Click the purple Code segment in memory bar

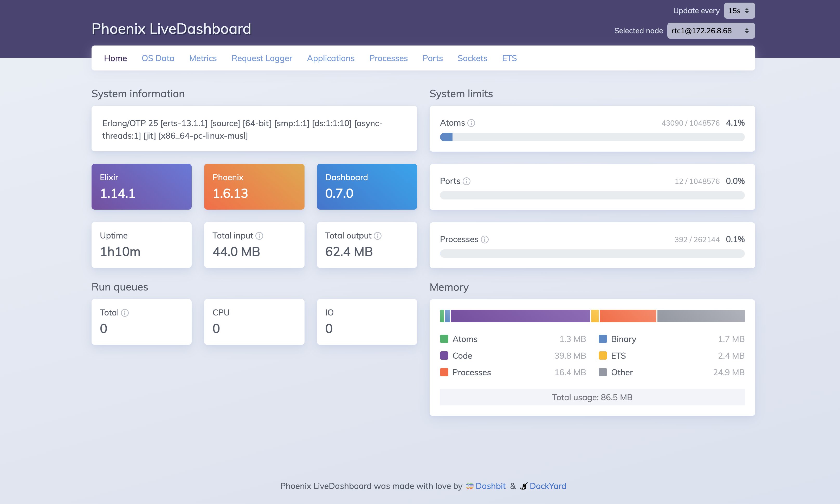pyautogui.click(x=520, y=316)
